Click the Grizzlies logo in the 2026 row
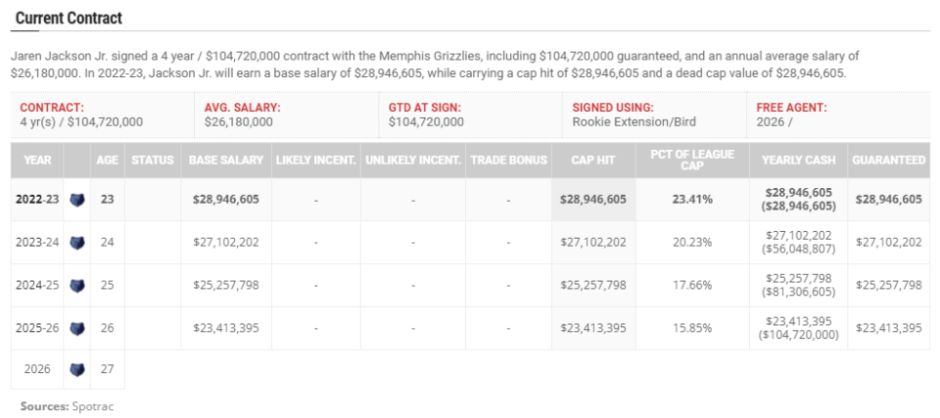 tap(77, 370)
